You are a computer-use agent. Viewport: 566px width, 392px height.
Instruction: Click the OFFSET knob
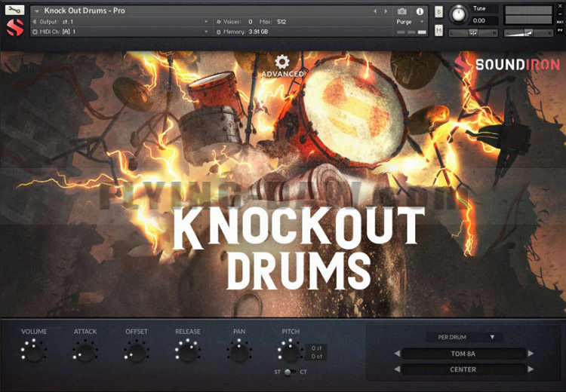(x=137, y=353)
